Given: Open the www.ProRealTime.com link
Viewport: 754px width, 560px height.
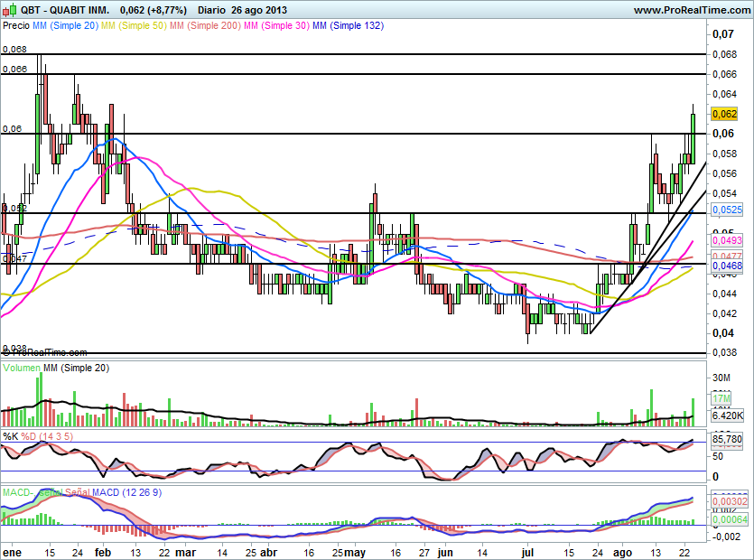Looking at the screenshot, I should [x=691, y=10].
